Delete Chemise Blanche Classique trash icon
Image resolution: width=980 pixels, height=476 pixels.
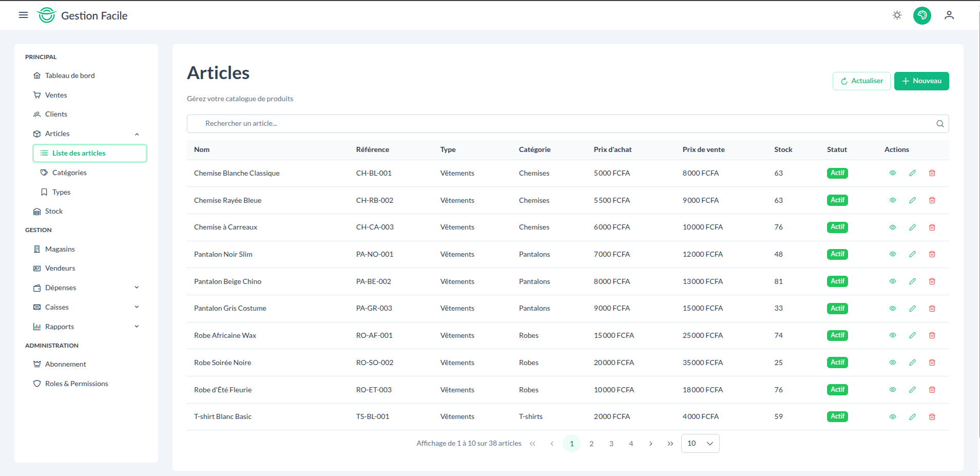tap(932, 173)
